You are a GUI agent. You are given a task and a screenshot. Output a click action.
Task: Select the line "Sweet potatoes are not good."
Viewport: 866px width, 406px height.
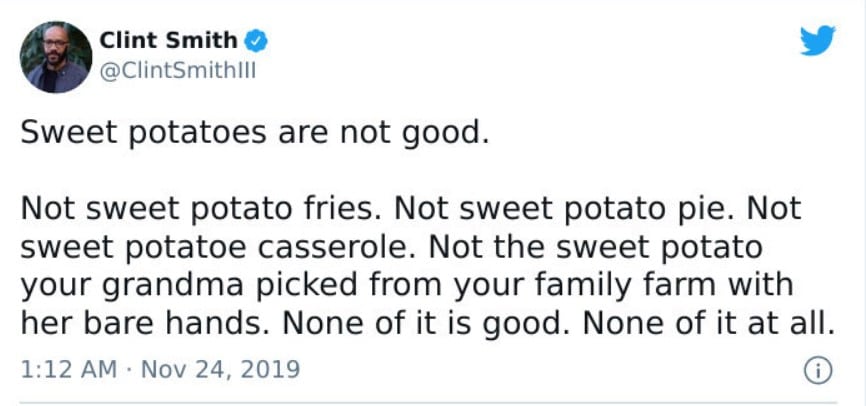pos(255,134)
